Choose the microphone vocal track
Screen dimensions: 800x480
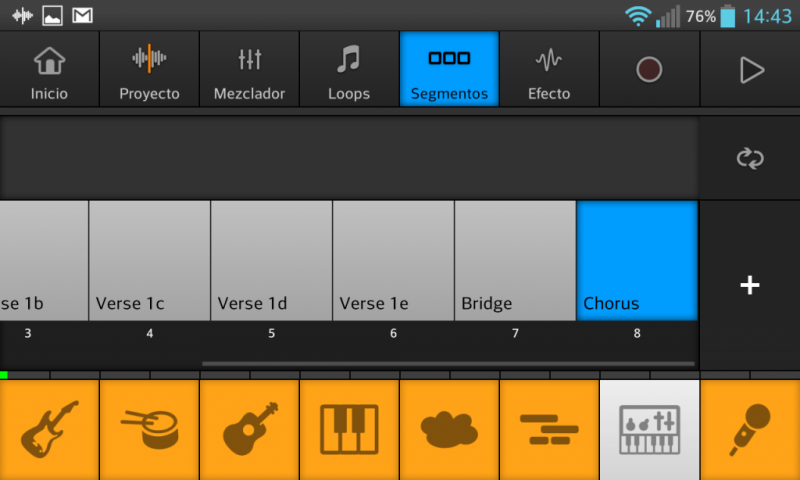750,429
